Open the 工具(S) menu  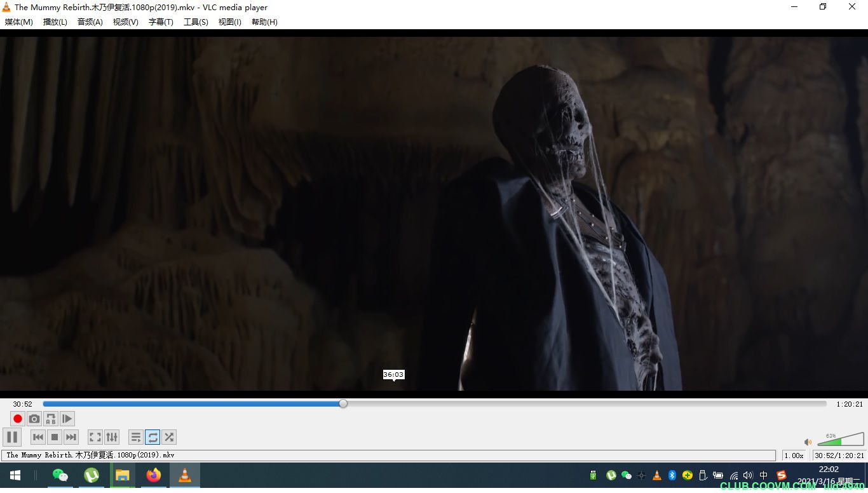[x=196, y=22]
